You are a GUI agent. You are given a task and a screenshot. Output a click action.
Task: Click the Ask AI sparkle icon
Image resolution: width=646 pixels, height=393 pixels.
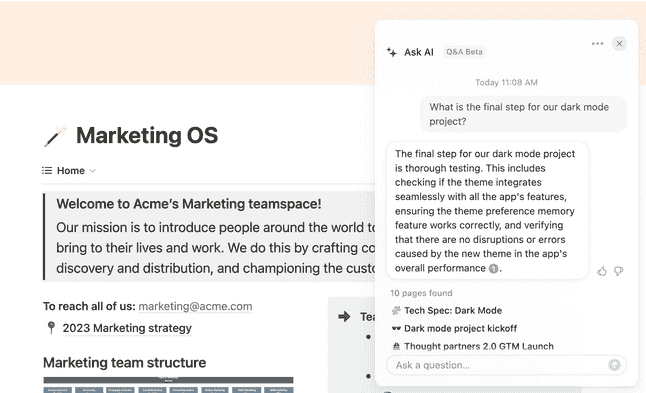tap(391, 52)
